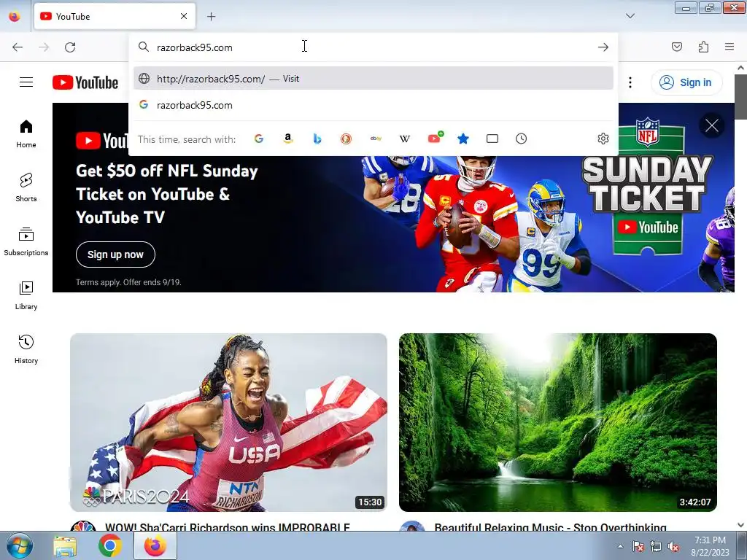Viewport: 747px width, 560px height.
Task: Open Shorts in sidebar
Action: [x=26, y=187]
